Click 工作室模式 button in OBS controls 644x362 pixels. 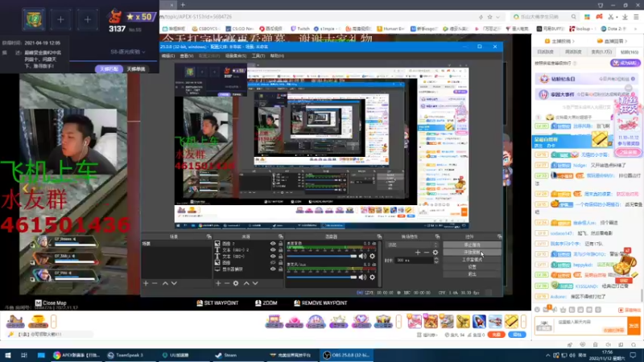click(472, 259)
